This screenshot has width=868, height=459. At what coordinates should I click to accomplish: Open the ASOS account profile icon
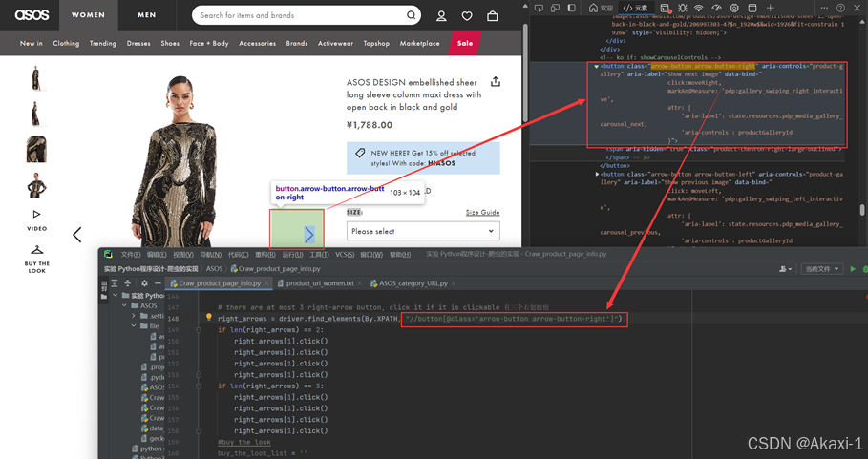(441, 16)
